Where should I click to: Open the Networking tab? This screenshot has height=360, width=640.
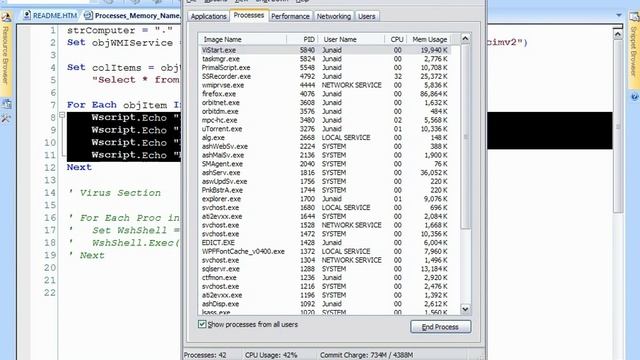click(333, 16)
